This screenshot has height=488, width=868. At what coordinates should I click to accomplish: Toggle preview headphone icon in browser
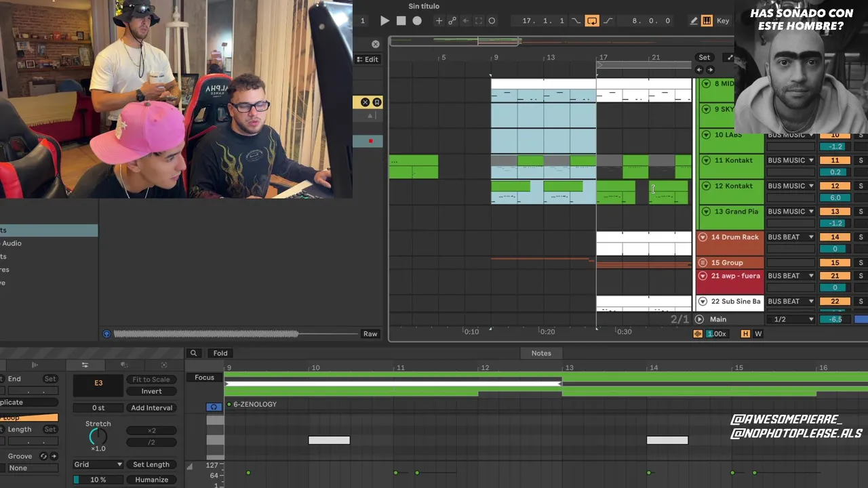(x=106, y=333)
